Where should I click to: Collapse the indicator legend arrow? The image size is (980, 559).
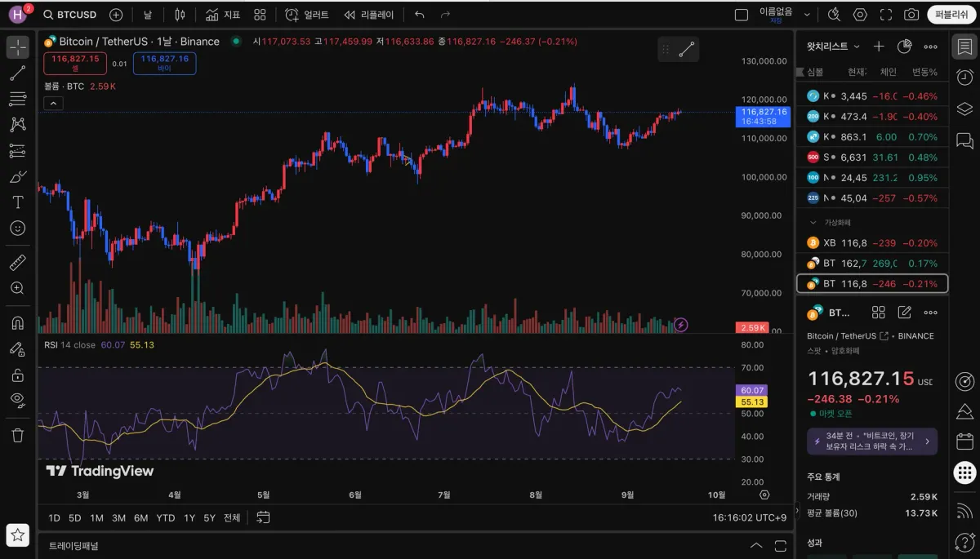[53, 103]
